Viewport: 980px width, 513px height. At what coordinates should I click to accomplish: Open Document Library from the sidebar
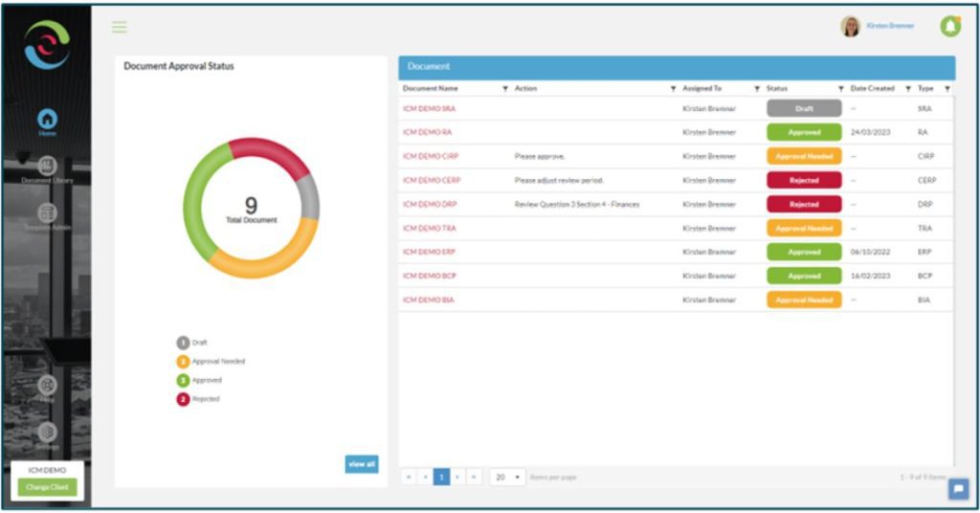48,166
